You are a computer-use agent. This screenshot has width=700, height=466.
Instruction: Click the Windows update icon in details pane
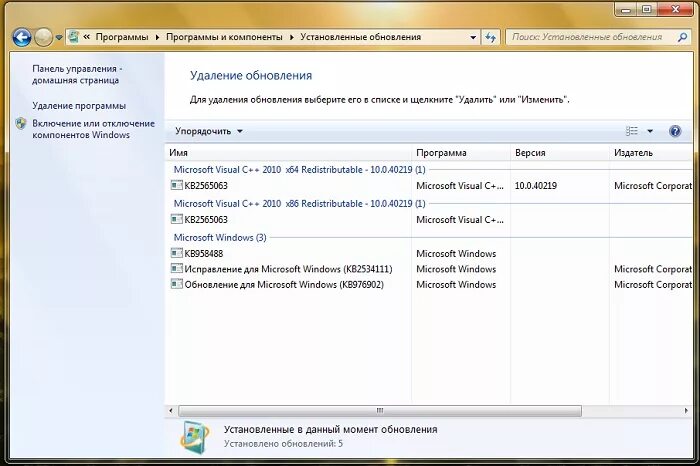(x=195, y=437)
